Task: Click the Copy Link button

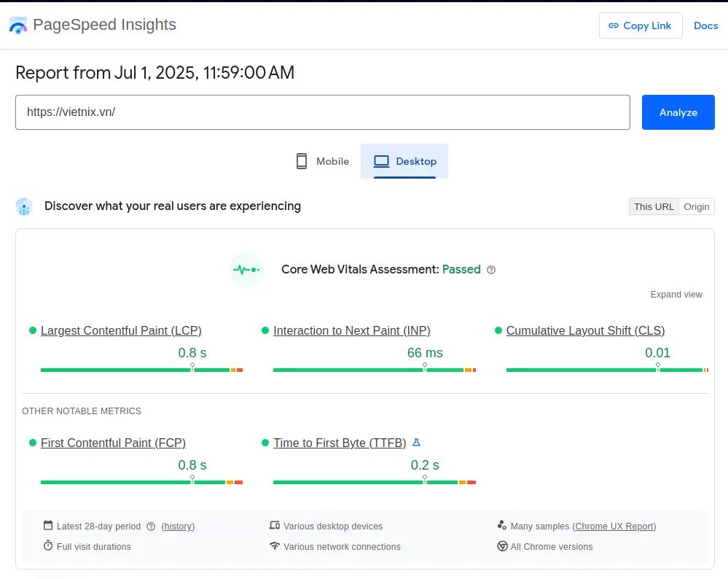Action: (640, 26)
